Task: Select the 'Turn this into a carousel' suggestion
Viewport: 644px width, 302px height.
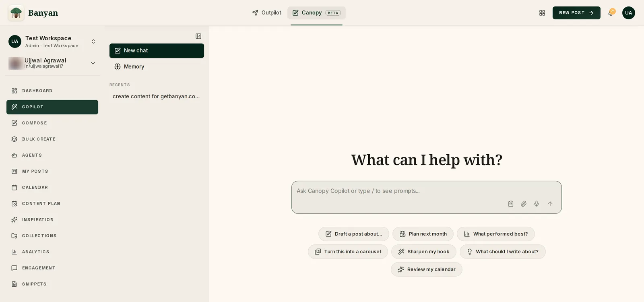Action: point(348,252)
